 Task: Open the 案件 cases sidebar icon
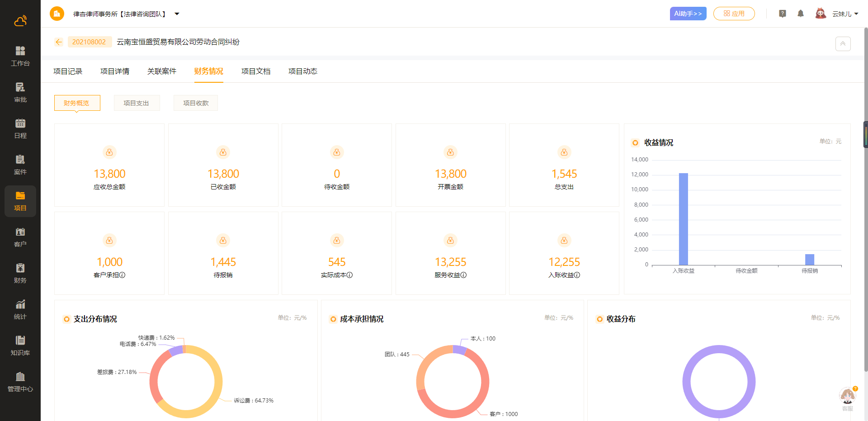pyautogui.click(x=20, y=165)
